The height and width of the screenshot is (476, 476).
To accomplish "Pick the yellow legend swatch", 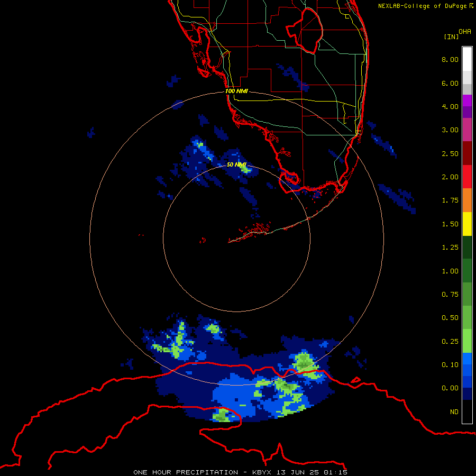I will click(x=467, y=224).
